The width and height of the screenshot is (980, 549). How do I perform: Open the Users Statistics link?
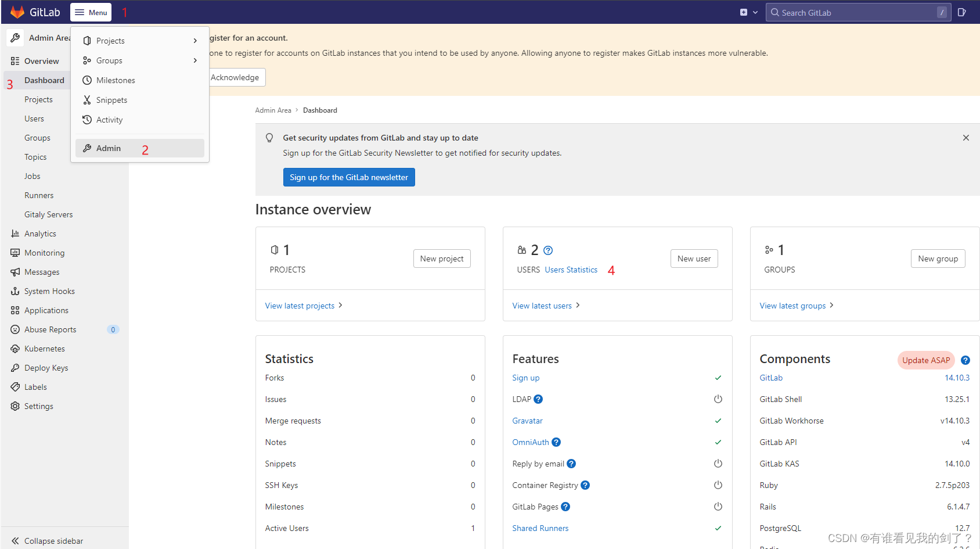(571, 270)
